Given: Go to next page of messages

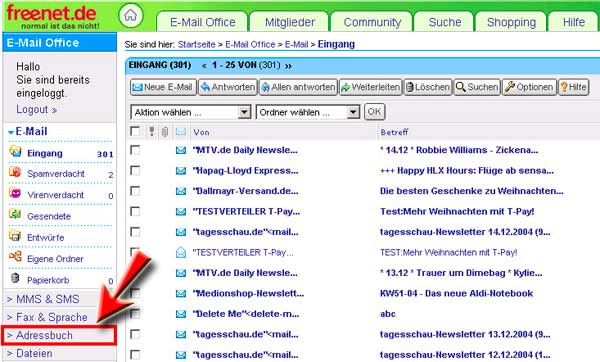Looking at the screenshot, I should [x=288, y=66].
